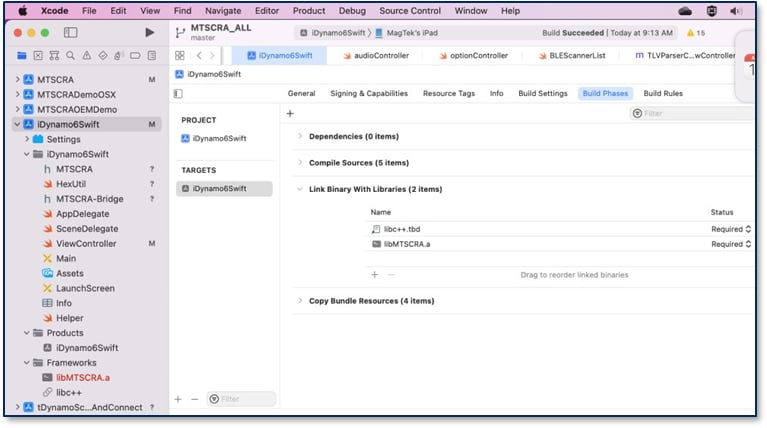Expand the MTSCRAOEMDemo project
Screen dimensions: 767x428
(18, 109)
